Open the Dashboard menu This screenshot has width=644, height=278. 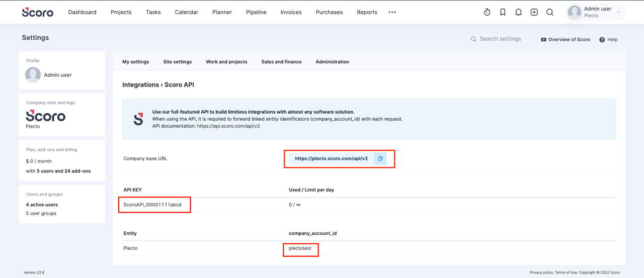point(82,12)
